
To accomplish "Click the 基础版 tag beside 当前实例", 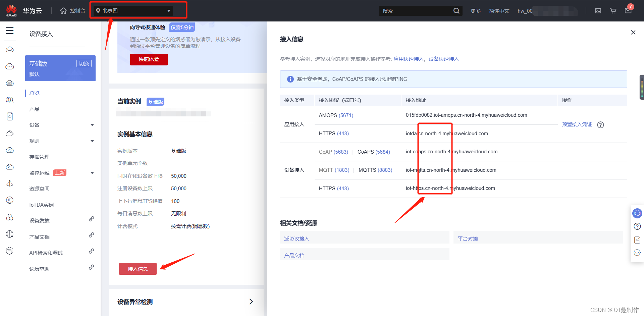I will [156, 102].
